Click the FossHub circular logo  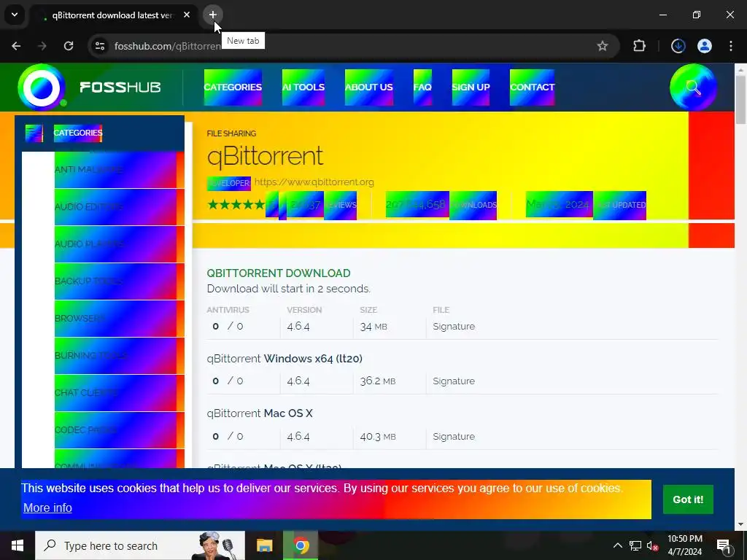(x=42, y=87)
